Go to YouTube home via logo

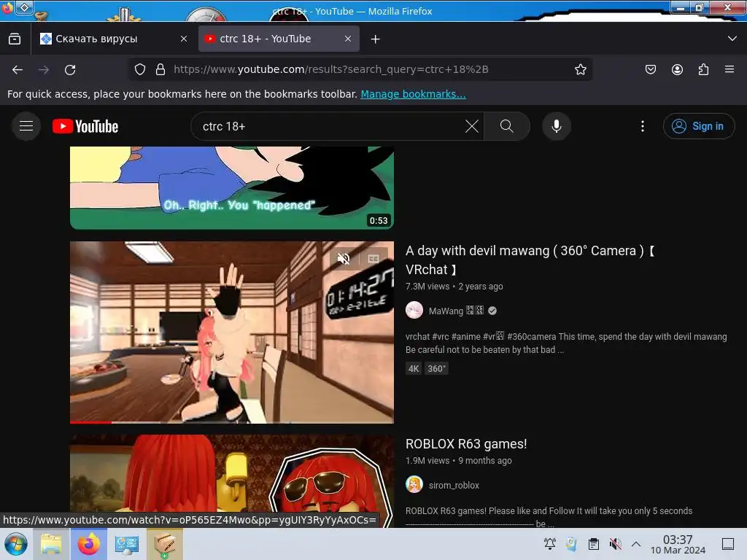pos(85,126)
